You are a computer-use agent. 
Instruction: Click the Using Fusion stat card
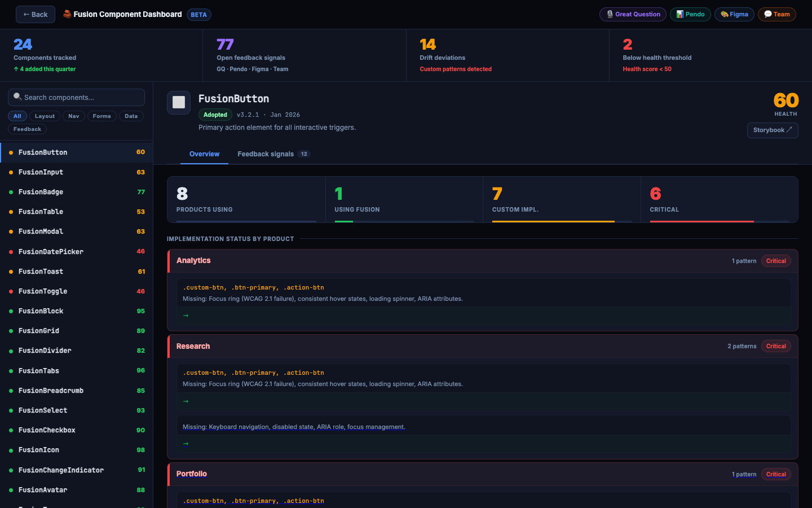coord(404,199)
